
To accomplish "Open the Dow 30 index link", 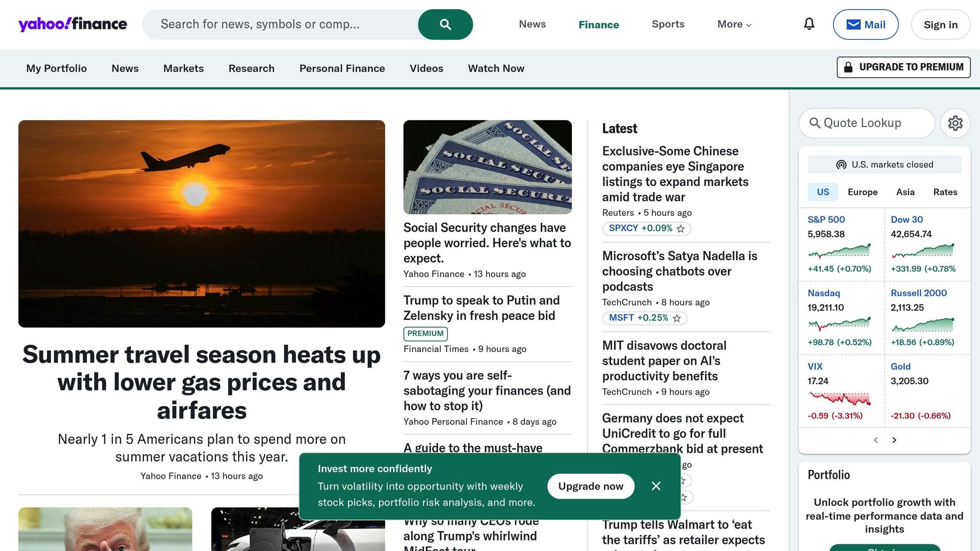I will 907,220.
